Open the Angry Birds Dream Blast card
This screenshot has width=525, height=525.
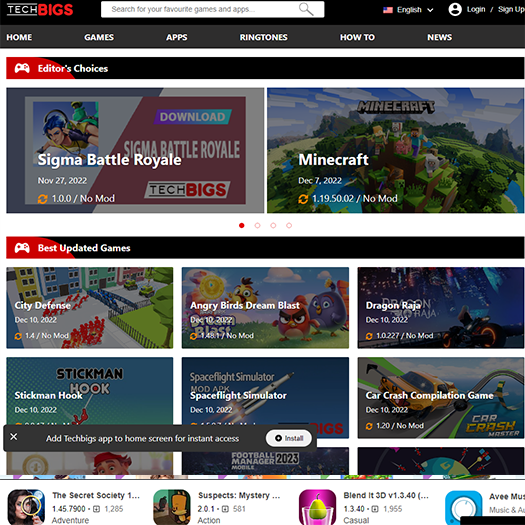pos(265,308)
